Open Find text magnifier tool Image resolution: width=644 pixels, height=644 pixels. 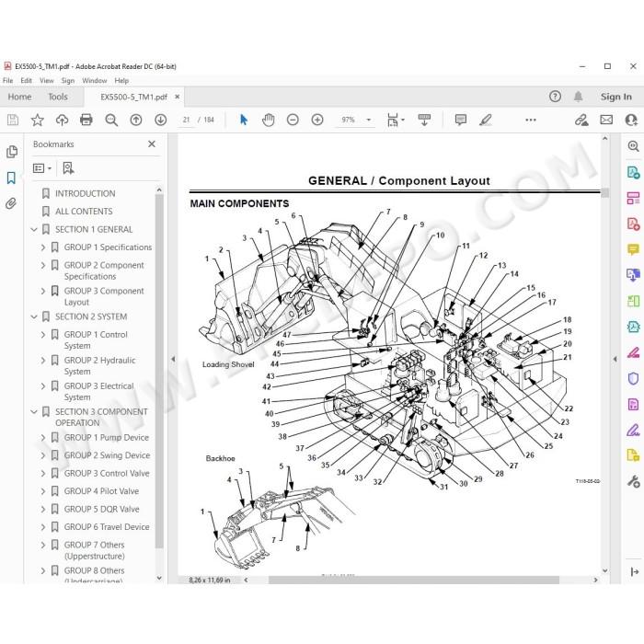111,120
